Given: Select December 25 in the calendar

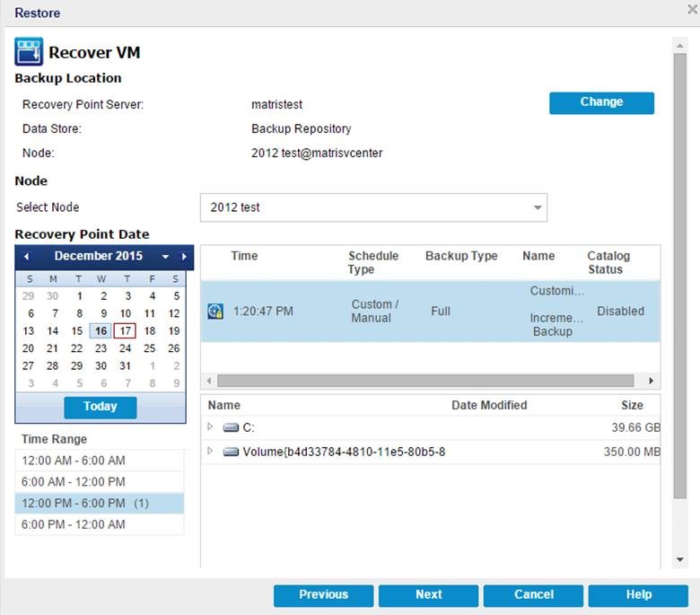Looking at the screenshot, I should (150, 348).
